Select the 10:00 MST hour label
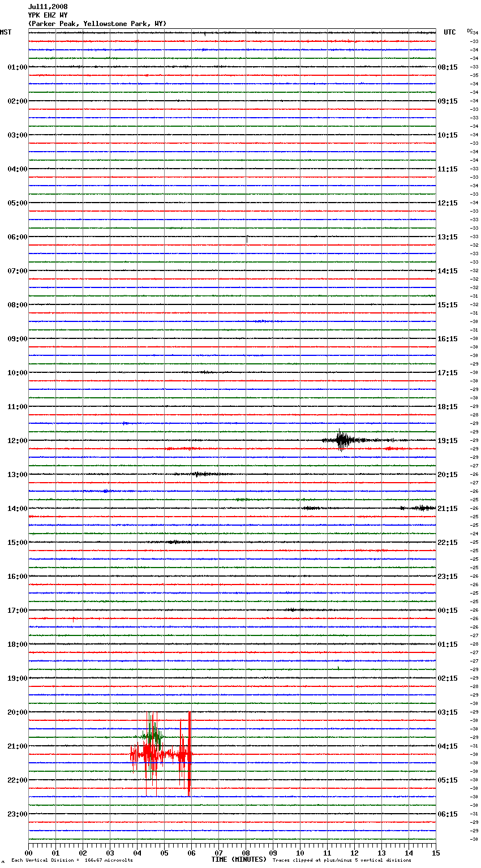This screenshot has height=868, width=481. point(18,373)
